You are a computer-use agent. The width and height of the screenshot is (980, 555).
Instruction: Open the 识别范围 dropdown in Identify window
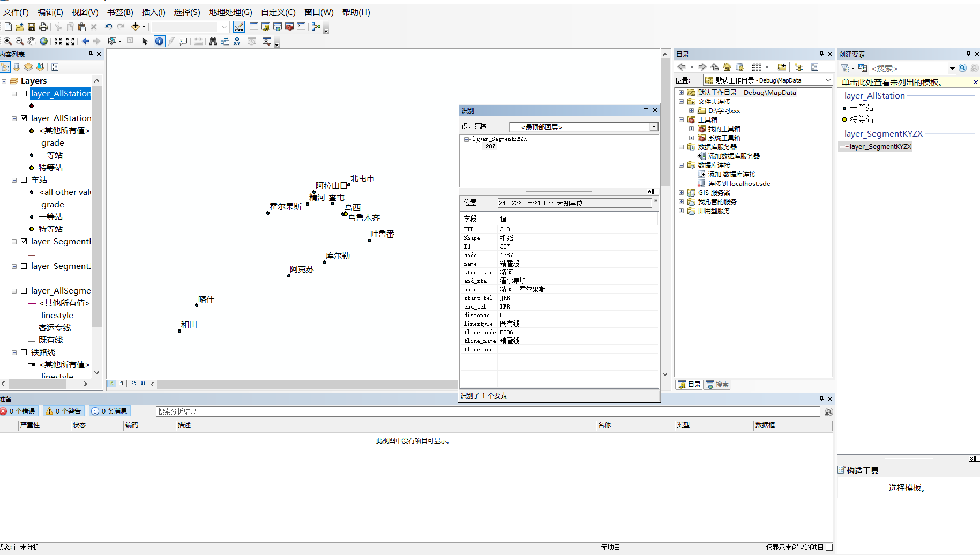pyautogui.click(x=653, y=127)
